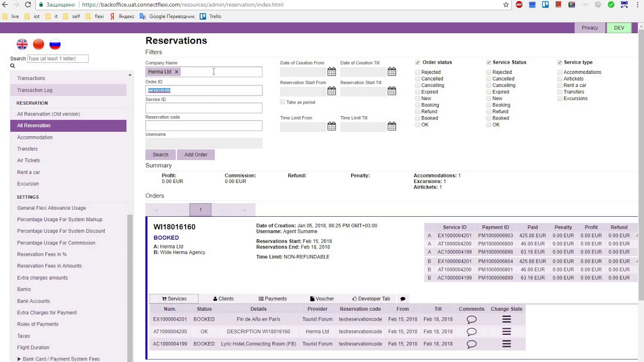Open All Reservation in sidebar
The height and width of the screenshot is (362, 644).
pos(68,126)
